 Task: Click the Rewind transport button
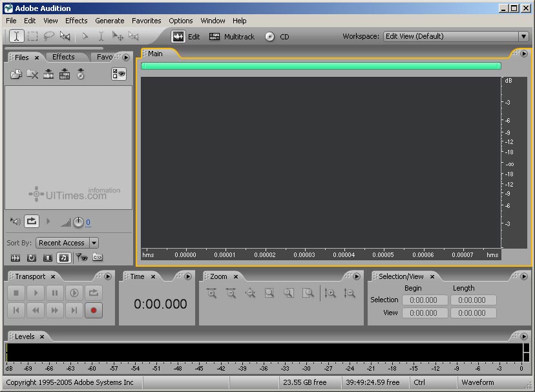pyautogui.click(x=36, y=311)
